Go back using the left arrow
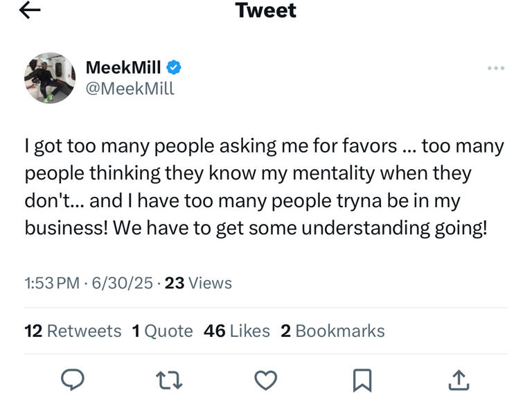Screen dimensions: 532x393 (30, 10)
